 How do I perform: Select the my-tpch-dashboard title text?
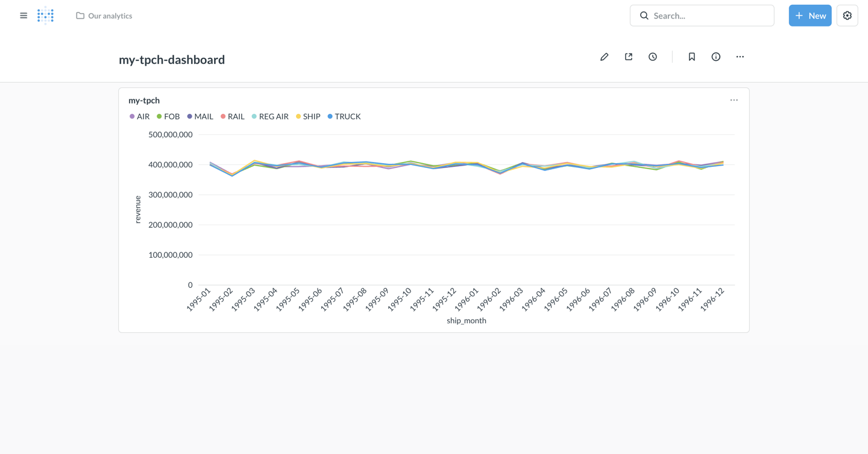click(x=172, y=60)
